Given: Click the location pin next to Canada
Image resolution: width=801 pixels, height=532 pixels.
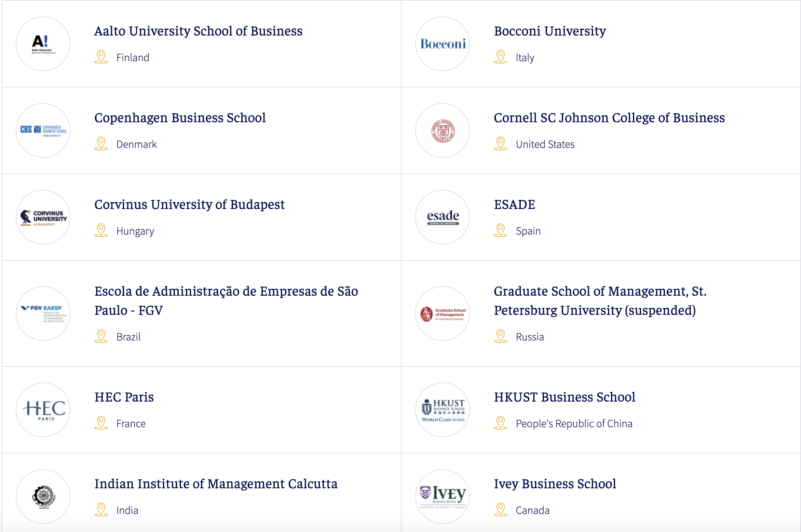Looking at the screenshot, I should pos(501,509).
